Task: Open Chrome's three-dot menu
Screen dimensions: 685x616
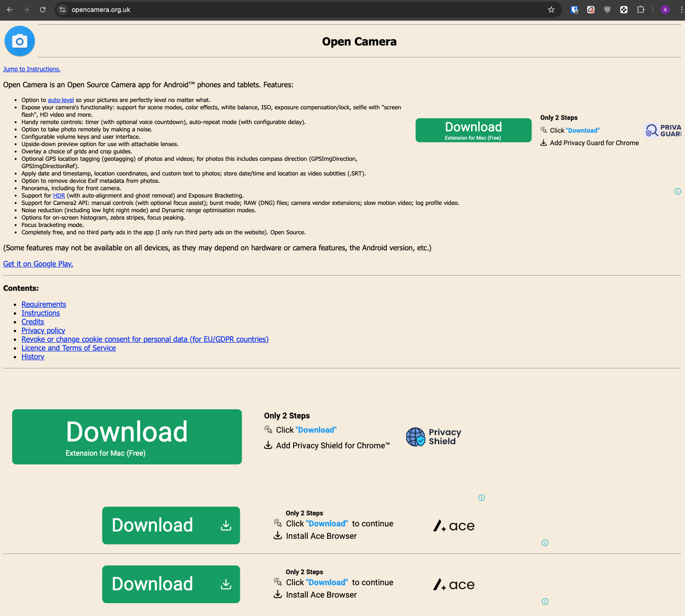Action: [x=681, y=10]
